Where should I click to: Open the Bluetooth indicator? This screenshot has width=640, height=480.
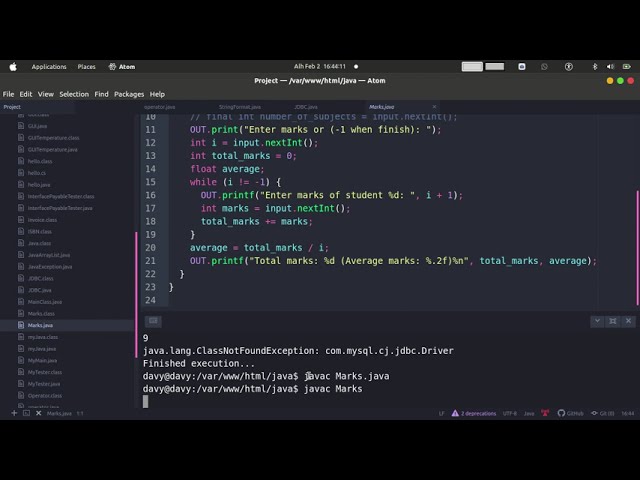pyautogui.click(x=595, y=67)
